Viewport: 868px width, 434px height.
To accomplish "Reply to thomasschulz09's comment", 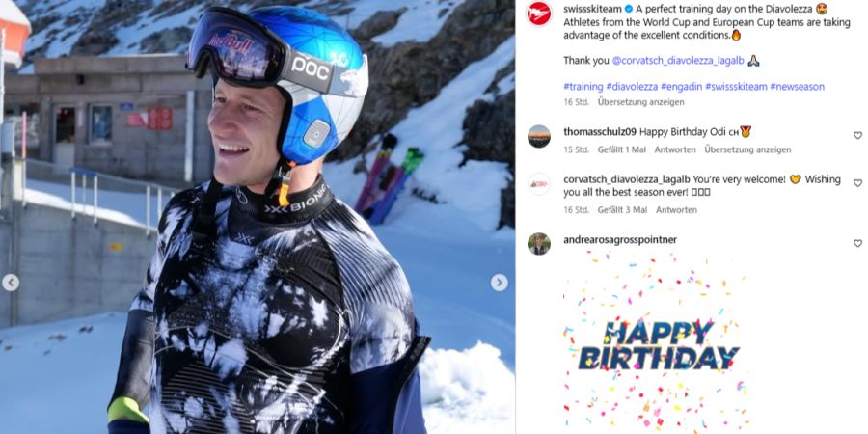I will [675, 150].
